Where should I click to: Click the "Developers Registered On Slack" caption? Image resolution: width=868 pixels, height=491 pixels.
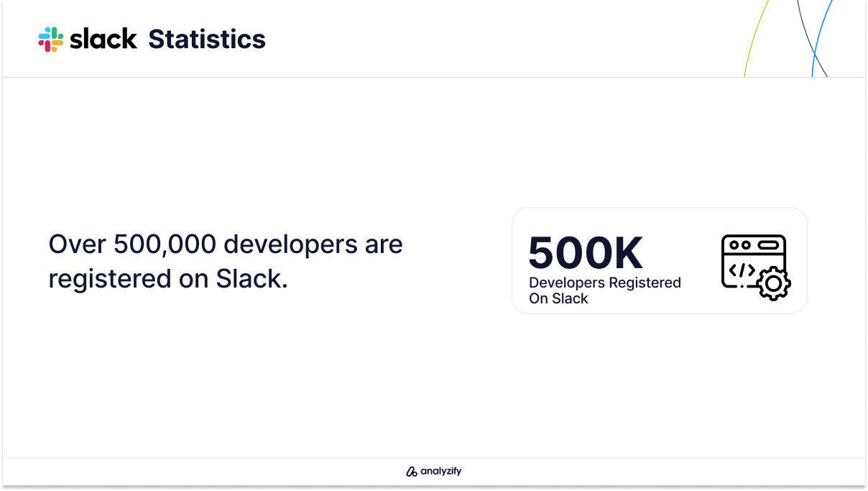tap(605, 290)
